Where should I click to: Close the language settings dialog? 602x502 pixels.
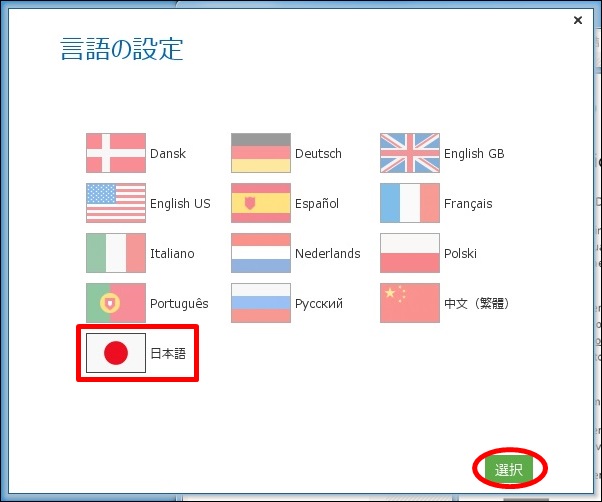pos(578,20)
